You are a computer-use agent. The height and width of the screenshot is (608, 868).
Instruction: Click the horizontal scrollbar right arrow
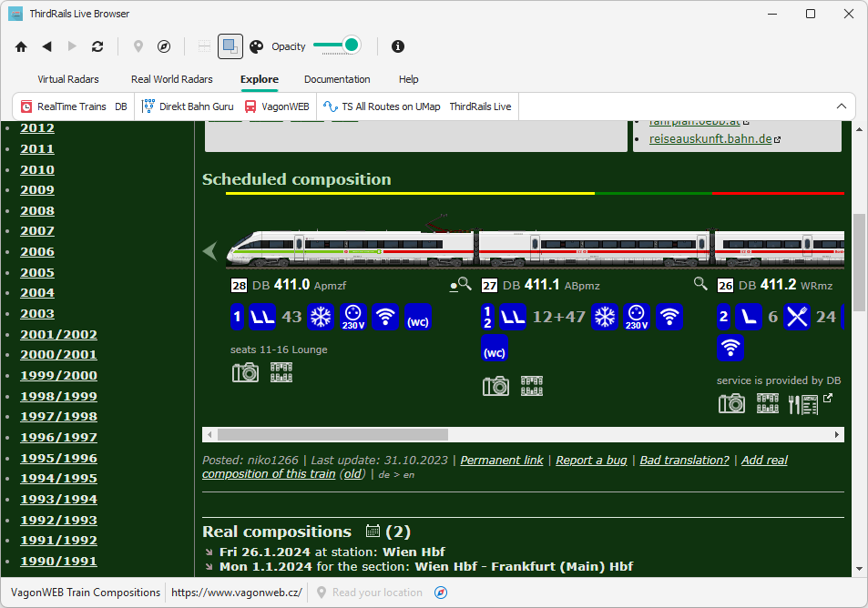[x=837, y=435]
